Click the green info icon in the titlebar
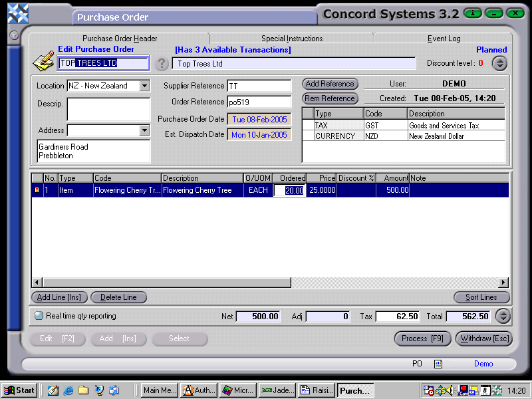This screenshot has height=399, width=532. (x=473, y=12)
